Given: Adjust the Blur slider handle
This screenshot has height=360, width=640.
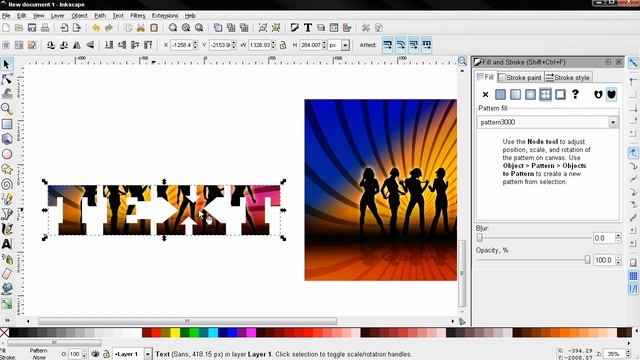Looking at the screenshot, I should point(480,238).
